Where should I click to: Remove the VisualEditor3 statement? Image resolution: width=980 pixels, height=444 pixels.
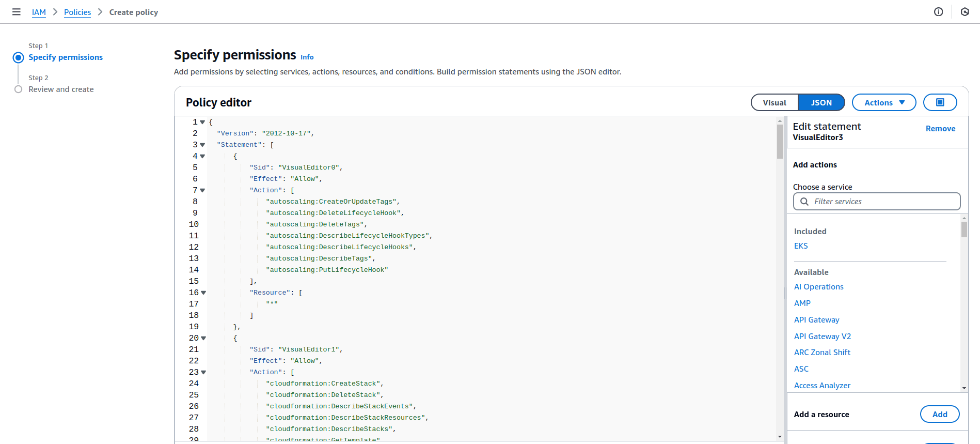(940, 129)
